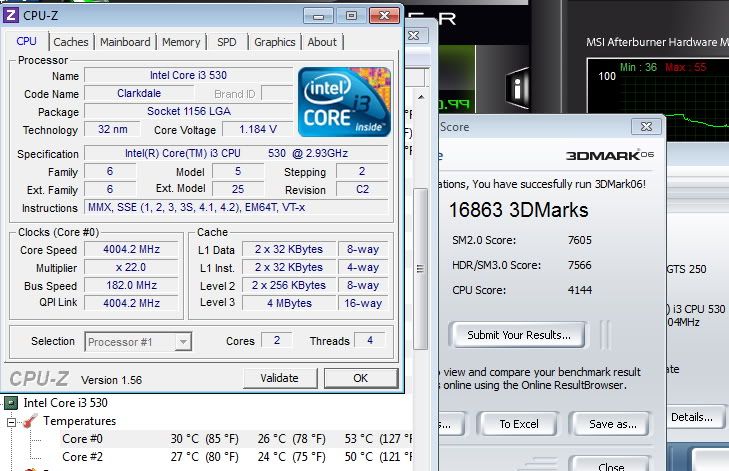Switch to the Caches tab
The height and width of the screenshot is (471, 729).
(x=71, y=42)
